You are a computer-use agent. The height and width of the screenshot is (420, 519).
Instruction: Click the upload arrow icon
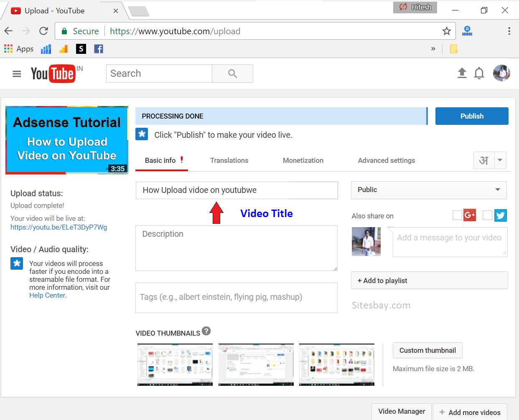pos(462,73)
